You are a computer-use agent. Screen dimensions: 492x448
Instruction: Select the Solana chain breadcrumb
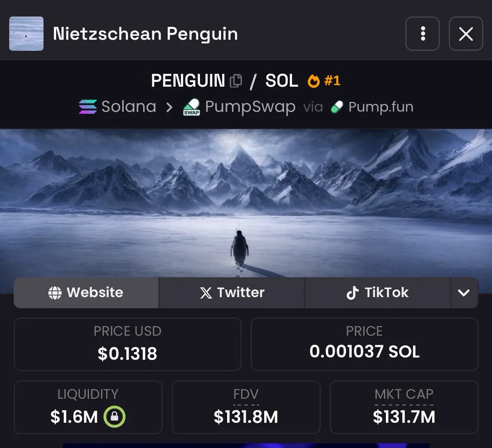pyautogui.click(x=118, y=107)
